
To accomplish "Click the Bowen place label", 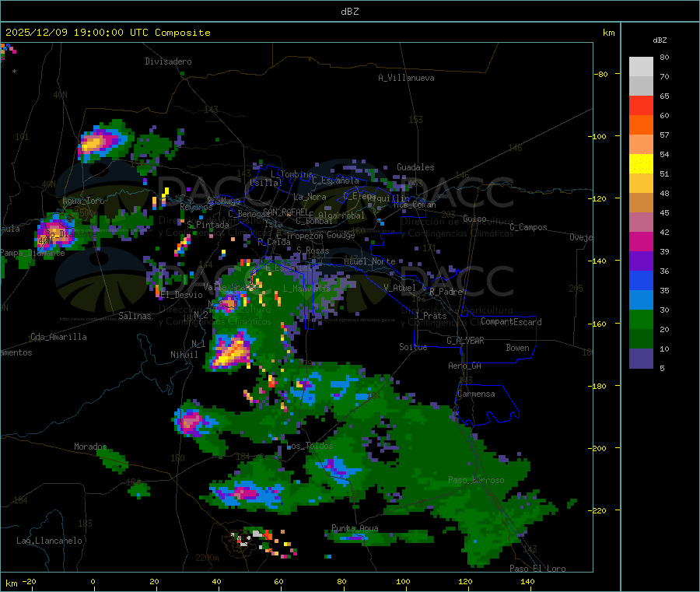I will (x=518, y=348).
